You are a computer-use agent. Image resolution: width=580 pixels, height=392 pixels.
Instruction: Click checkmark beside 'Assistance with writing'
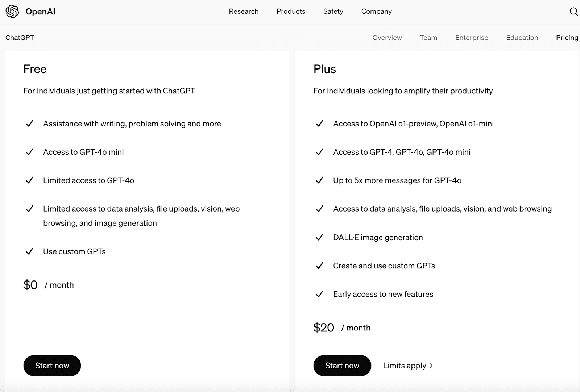point(29,124)
